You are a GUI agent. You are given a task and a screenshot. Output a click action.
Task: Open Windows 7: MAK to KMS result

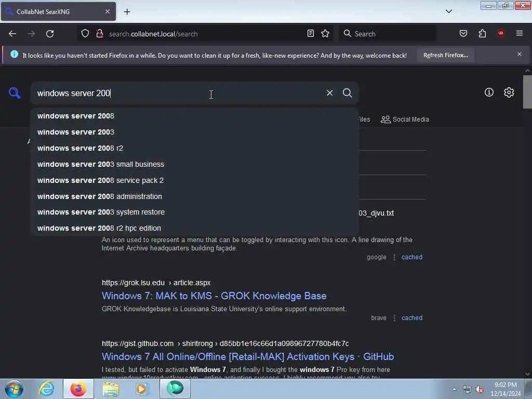click(214, 296)
